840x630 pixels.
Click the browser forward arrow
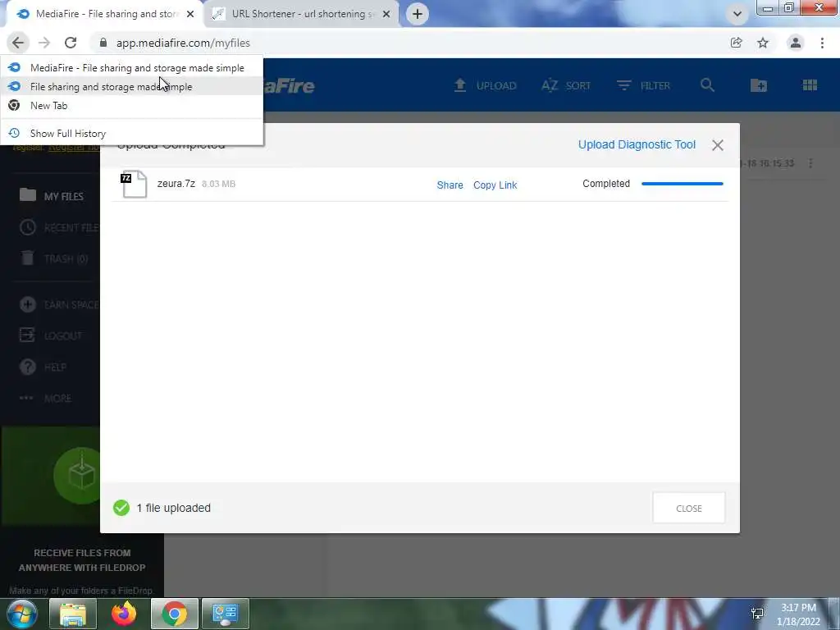tap(44, 43)
